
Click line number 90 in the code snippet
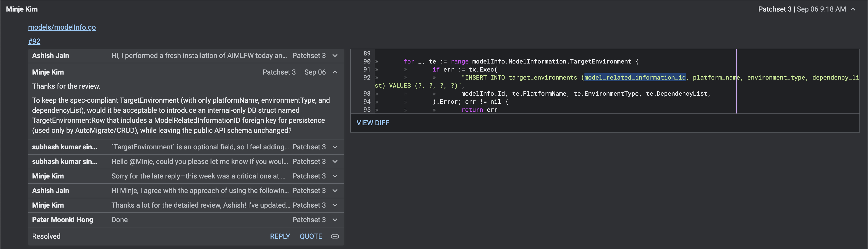click(367, 61)
